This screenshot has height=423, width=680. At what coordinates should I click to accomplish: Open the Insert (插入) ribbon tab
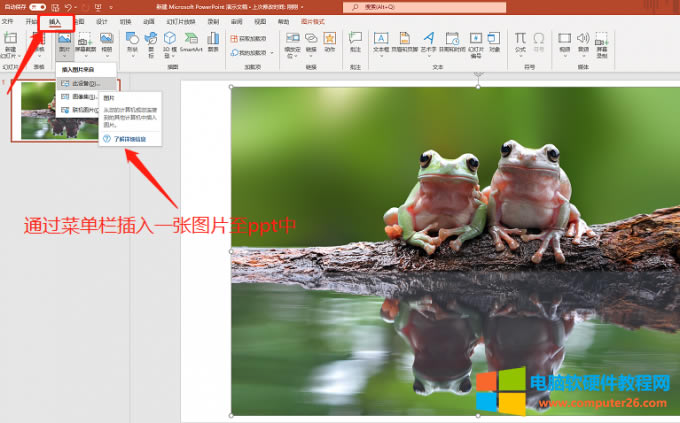pyautogui.click(x=55, y=20)
